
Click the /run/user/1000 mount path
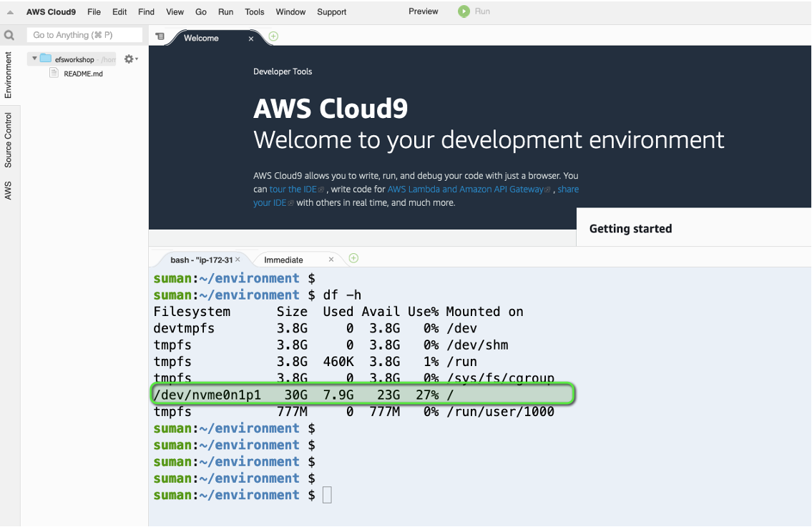click(500, 412)
